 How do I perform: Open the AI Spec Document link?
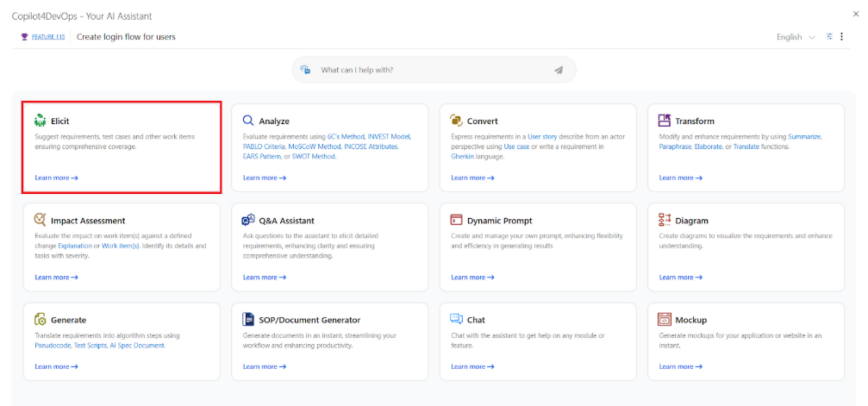point(138,345)
